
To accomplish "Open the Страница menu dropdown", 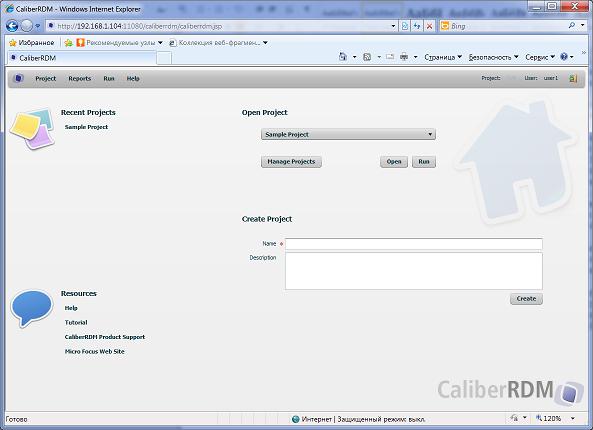I will click(x=443, y=57).
